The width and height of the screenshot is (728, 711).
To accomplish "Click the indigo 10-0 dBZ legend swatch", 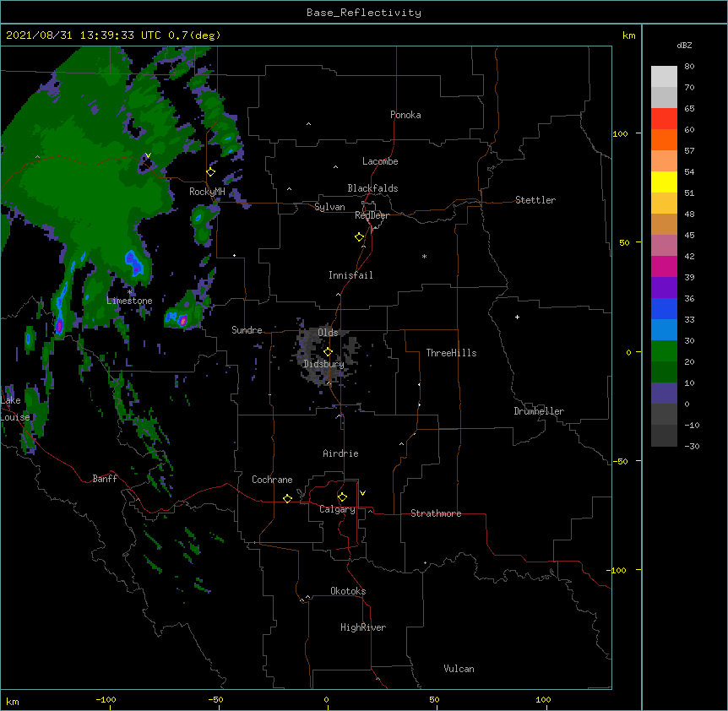I will coord(664,393).
